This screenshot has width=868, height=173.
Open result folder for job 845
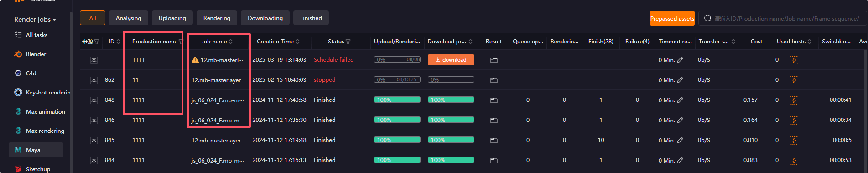pyautogui.click(x=494, y=141)
